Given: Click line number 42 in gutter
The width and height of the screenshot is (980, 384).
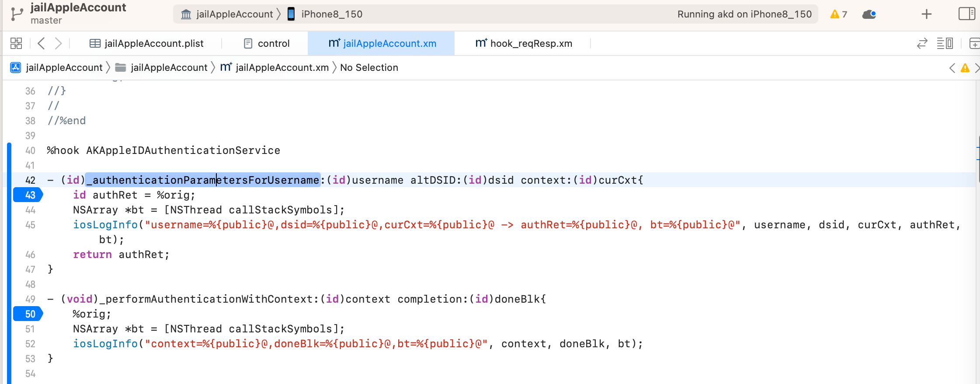Looking at the screenshot, I should pyautogui.click(x=30, y=180).
